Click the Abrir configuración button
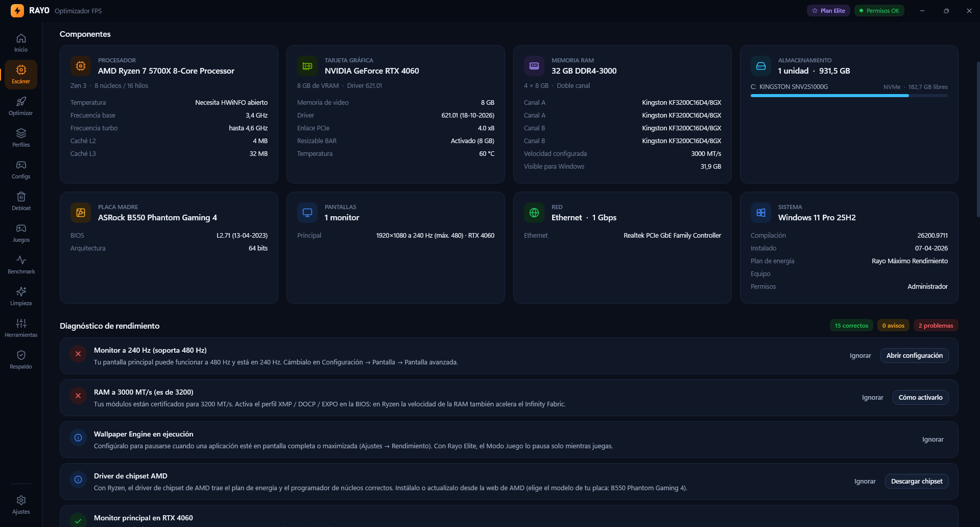980x527 pixels. pos(914,356)
